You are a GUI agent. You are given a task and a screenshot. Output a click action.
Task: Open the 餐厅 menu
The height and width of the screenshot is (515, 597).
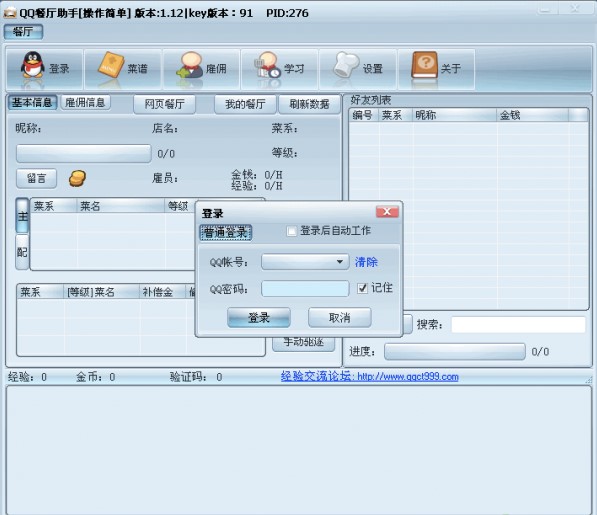pos(23,32)
